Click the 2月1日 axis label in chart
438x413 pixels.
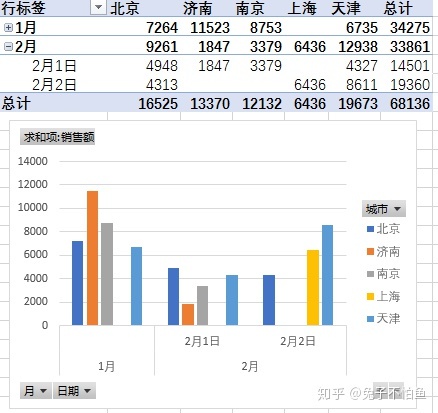(x=202, y=341)
